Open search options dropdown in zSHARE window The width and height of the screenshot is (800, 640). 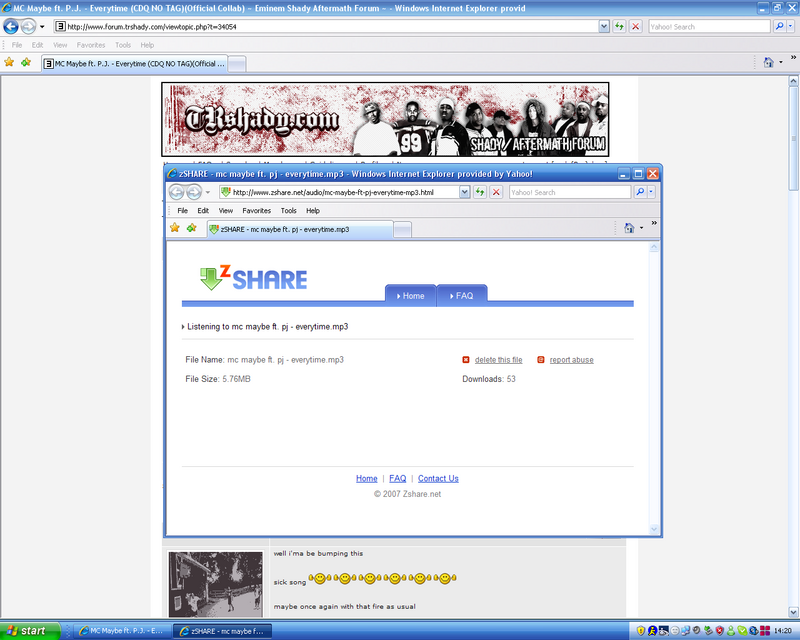651,192
